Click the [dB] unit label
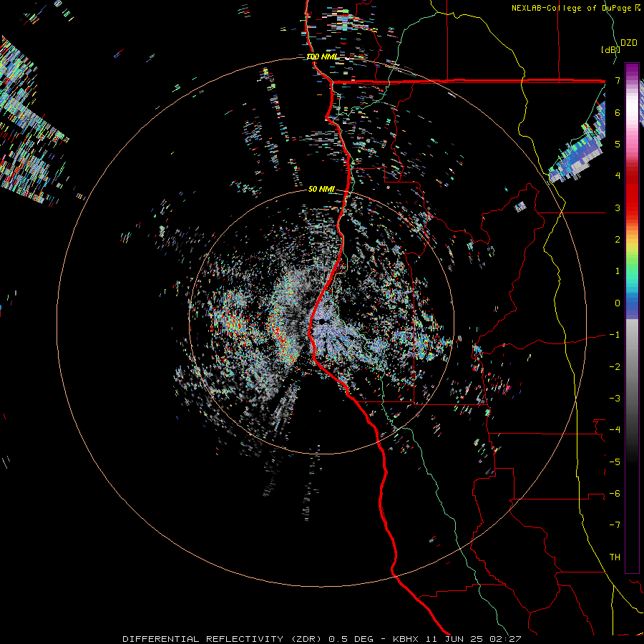 [x=610, y=49]
